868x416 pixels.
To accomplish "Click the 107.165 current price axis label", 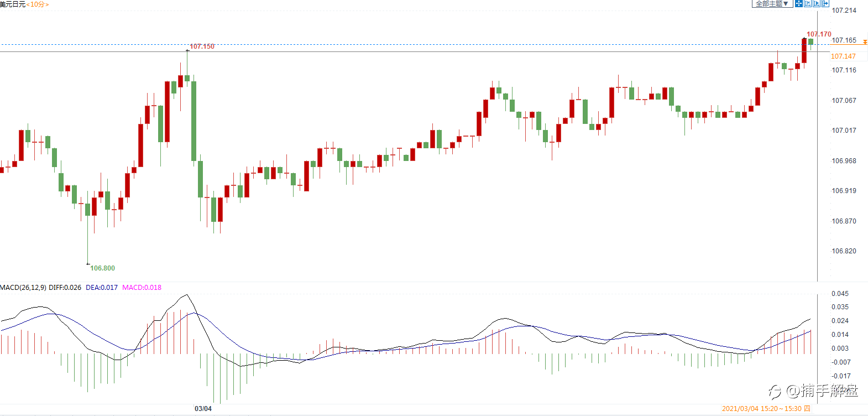I will pos(844,40).
